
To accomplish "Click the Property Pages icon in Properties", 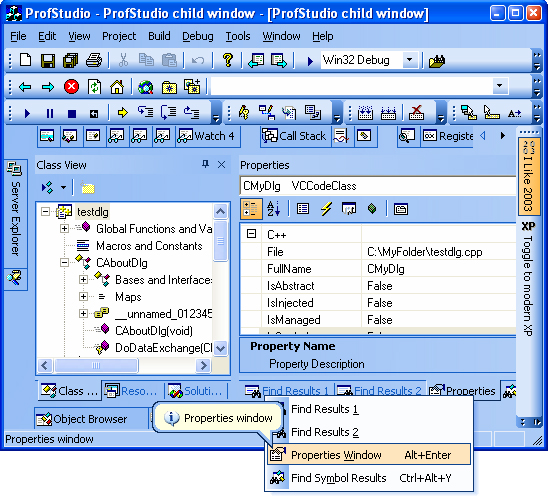I will click(x=401, y=209).
